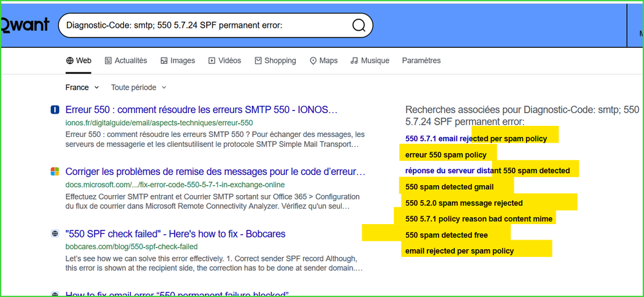Search related: 550 5.2.0 spam message rejected
The height and width of the screenshot is (297, 644).
463,203
